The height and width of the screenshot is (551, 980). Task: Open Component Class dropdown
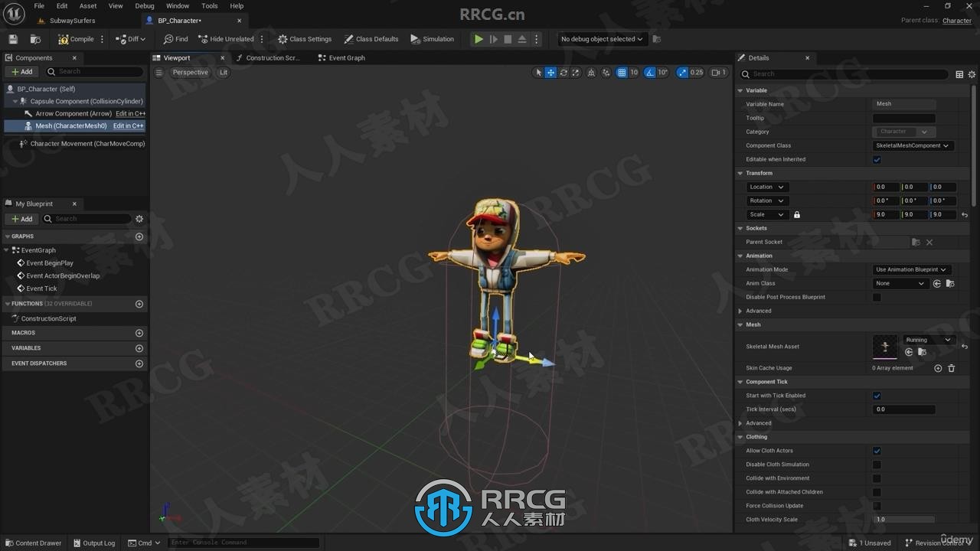[x=913, y=145]
